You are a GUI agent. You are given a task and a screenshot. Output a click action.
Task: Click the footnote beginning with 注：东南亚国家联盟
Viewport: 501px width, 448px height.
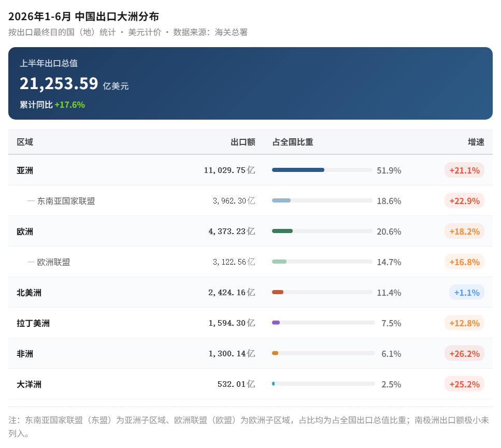[x=249, y=427]
